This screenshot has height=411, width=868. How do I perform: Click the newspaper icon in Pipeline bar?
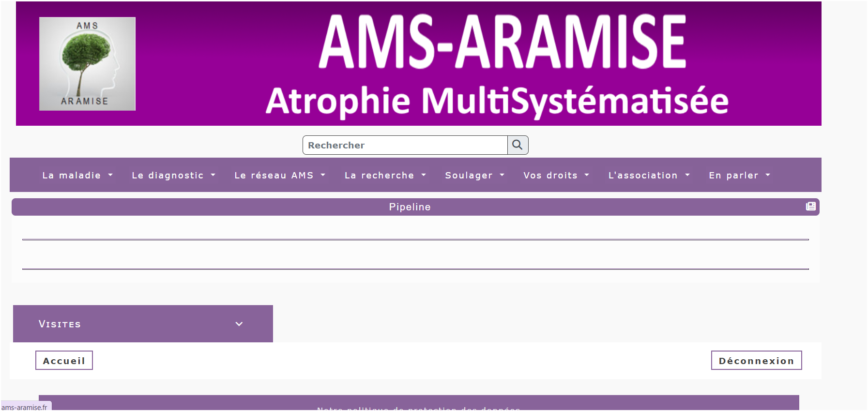(810, 206)
